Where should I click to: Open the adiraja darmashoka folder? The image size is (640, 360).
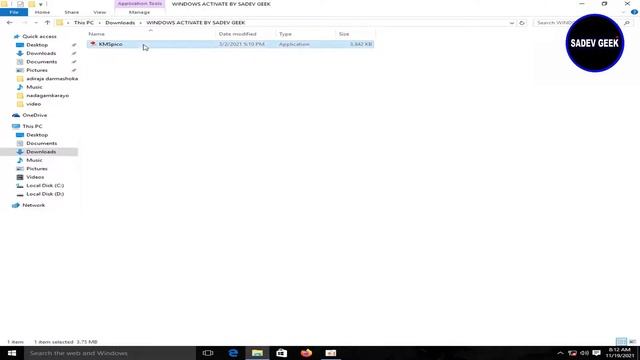(52, 79)
